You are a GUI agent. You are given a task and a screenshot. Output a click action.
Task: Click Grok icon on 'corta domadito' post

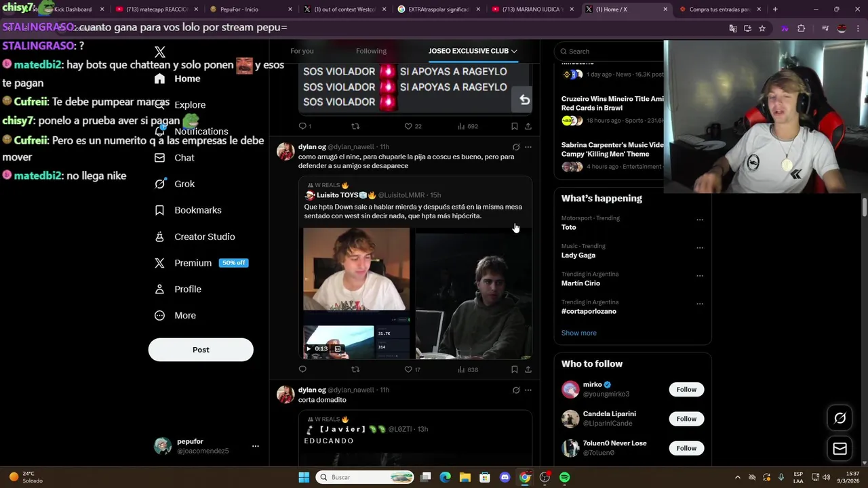click(x=516, y=390)
